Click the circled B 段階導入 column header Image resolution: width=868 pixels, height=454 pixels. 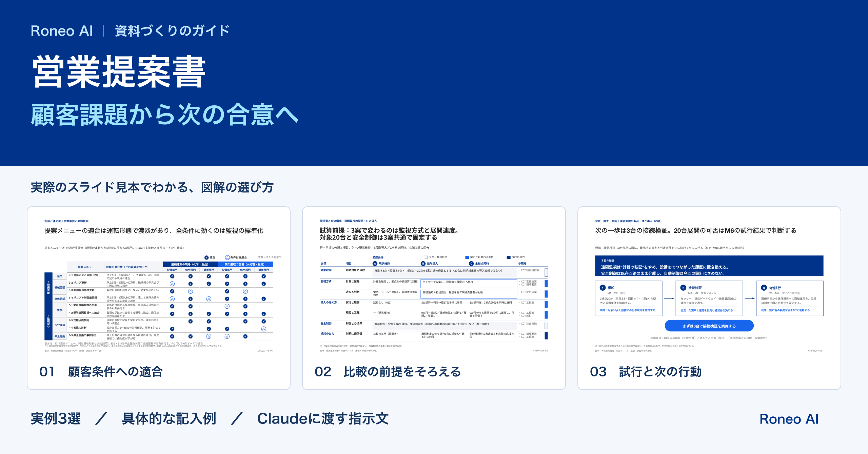429,264
